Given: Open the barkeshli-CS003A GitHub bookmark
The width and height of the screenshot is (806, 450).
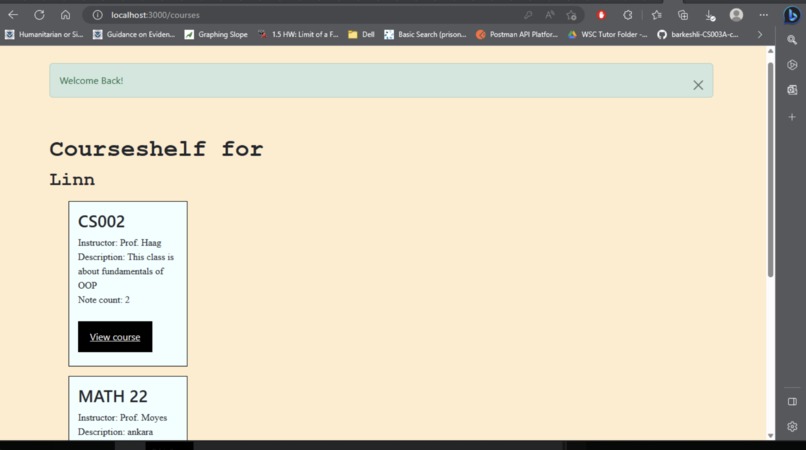Looking at the screenshot, I should (698, 34).
